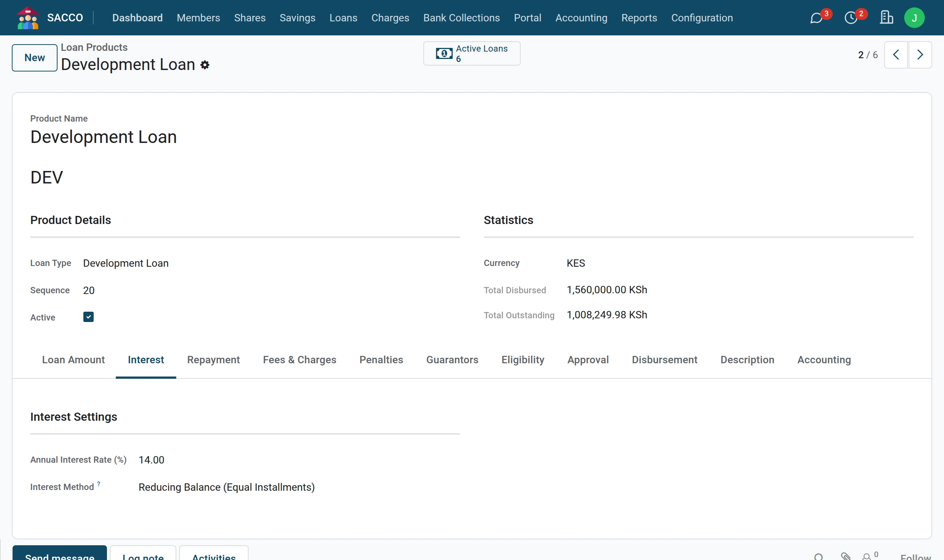Go to previous record arrow
This screenshot has height=560, width=944.
coord(896,55)
